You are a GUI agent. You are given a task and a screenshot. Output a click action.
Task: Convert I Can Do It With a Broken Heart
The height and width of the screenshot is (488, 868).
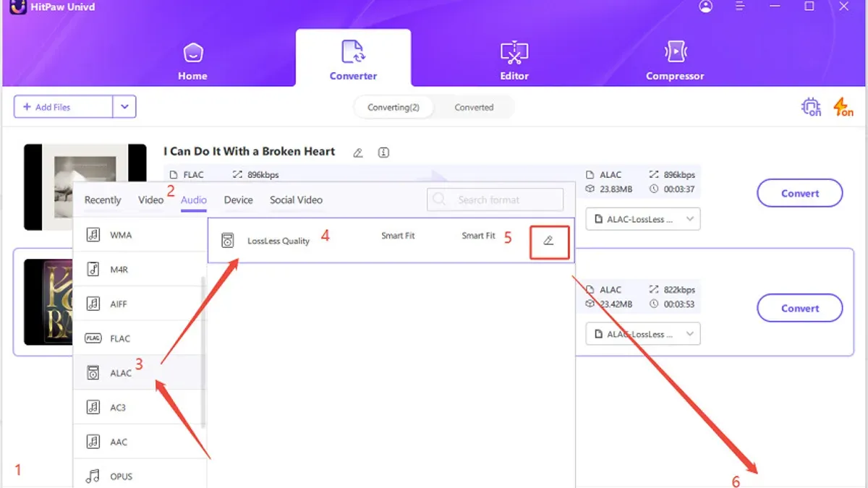pyautogui.click(x=800, y=193)
